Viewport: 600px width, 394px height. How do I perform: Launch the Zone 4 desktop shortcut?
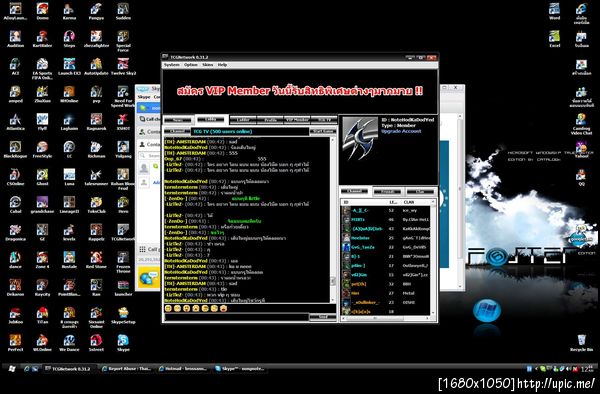pyautogui.click(x=42, y=260)
